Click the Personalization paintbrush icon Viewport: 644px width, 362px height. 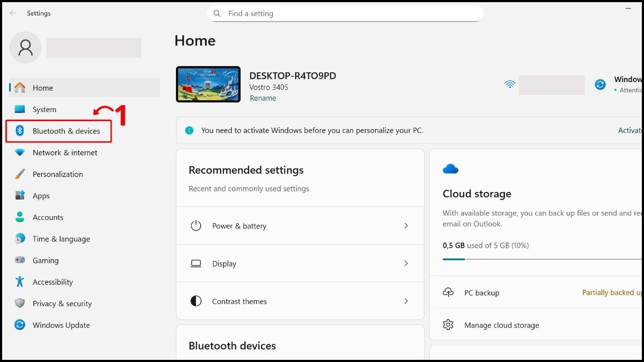coord(20,174)
